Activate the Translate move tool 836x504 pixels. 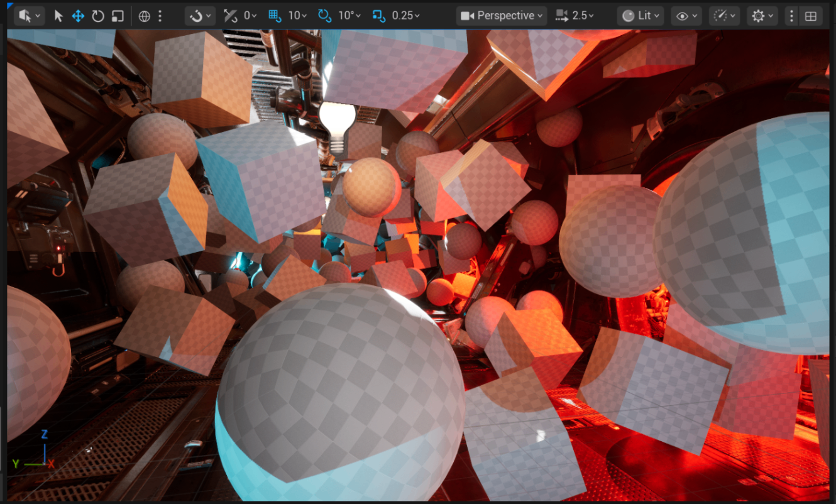(78, 16)
